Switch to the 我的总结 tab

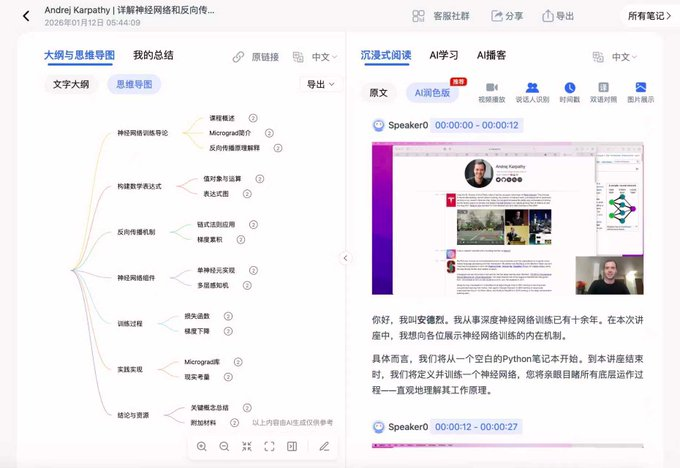click(x=153, y=56)
